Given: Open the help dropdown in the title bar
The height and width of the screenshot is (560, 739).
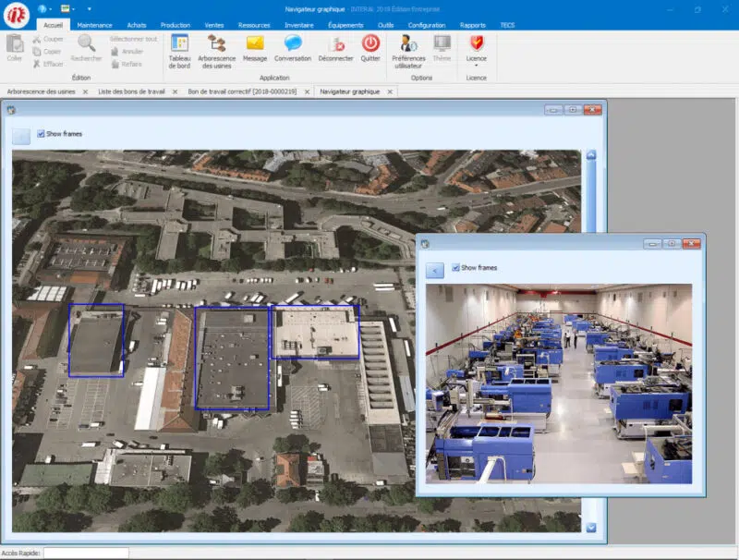Looking at the screenshot, I should [43, 8].
